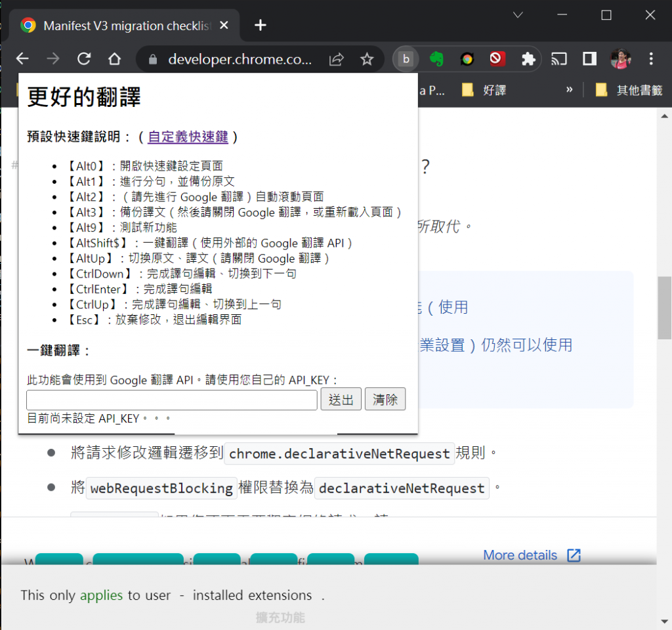The height and width of the screenshot is (630, 672).
Task: Focus the API_KEY input field
Action: click(171, 400)
